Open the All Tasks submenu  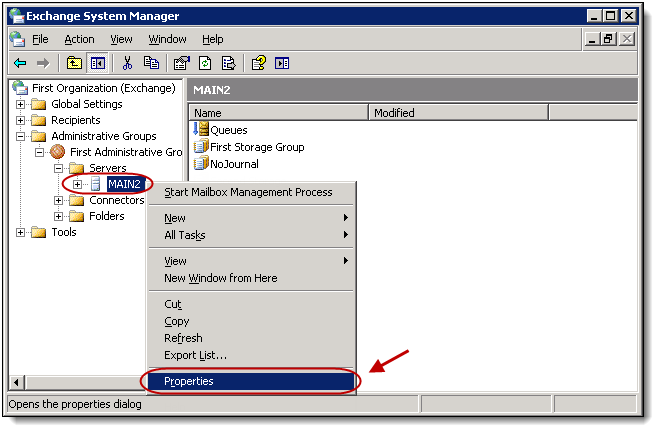[x=250, y=235]
